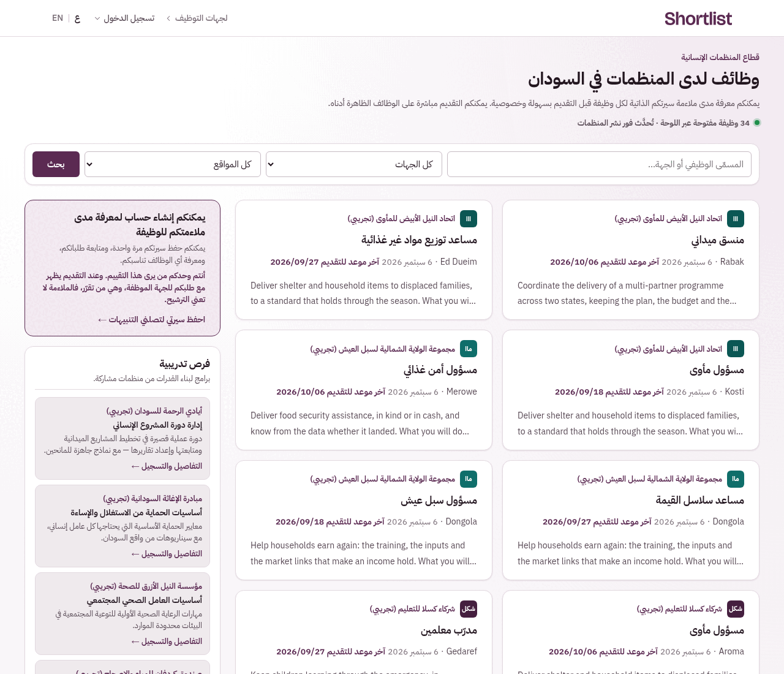Open the مسؤول سبل عيش job title
This screenshot has width=784, height=674.
[439, 501]
